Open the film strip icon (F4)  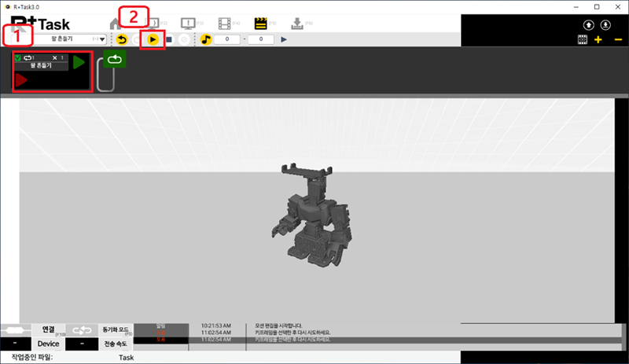click(226, 23)
